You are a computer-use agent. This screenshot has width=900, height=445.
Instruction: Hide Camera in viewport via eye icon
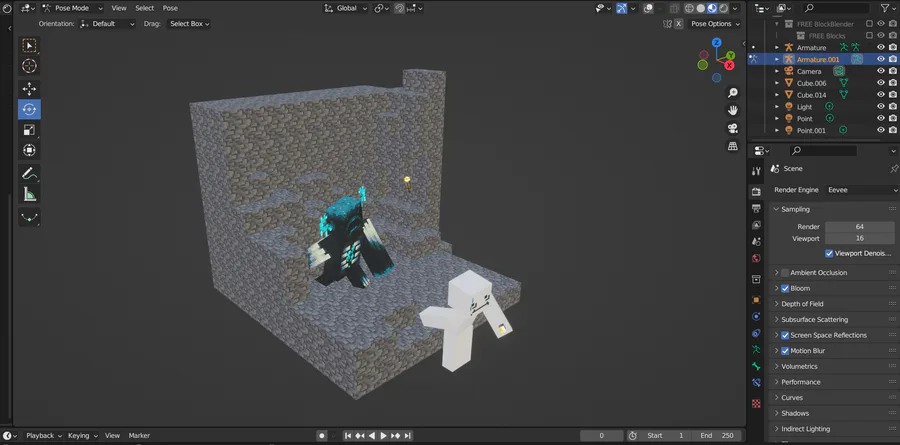point(881,71)
